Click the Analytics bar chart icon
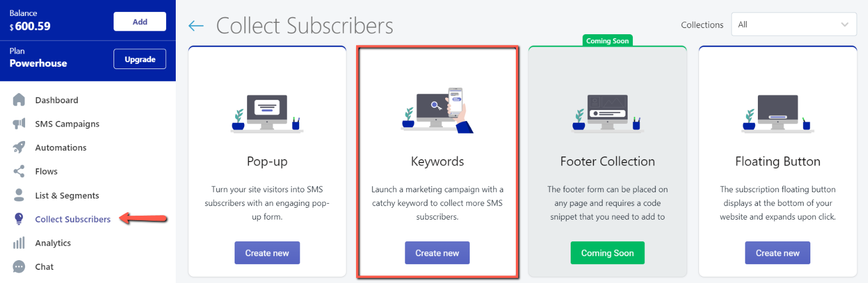 click(19, 243)
